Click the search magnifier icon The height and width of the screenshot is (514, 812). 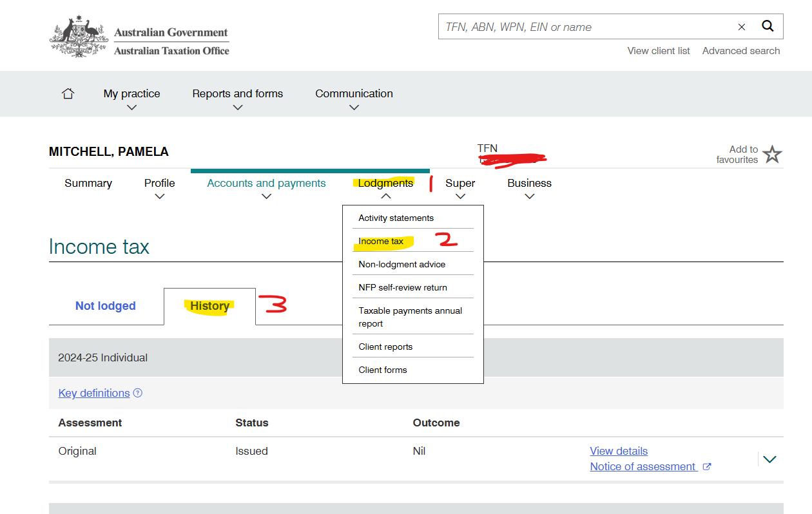tap(768, 26)
